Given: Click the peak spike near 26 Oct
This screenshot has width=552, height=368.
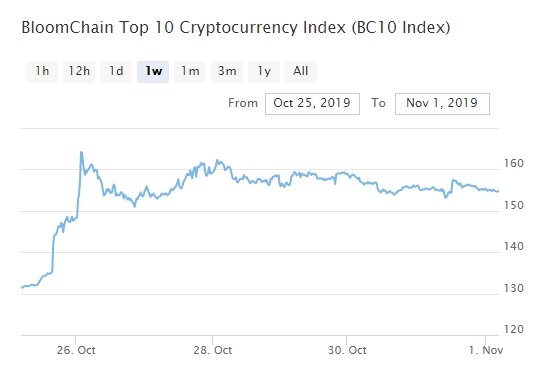Looking at the screenshot, I should tap(81, 152).
